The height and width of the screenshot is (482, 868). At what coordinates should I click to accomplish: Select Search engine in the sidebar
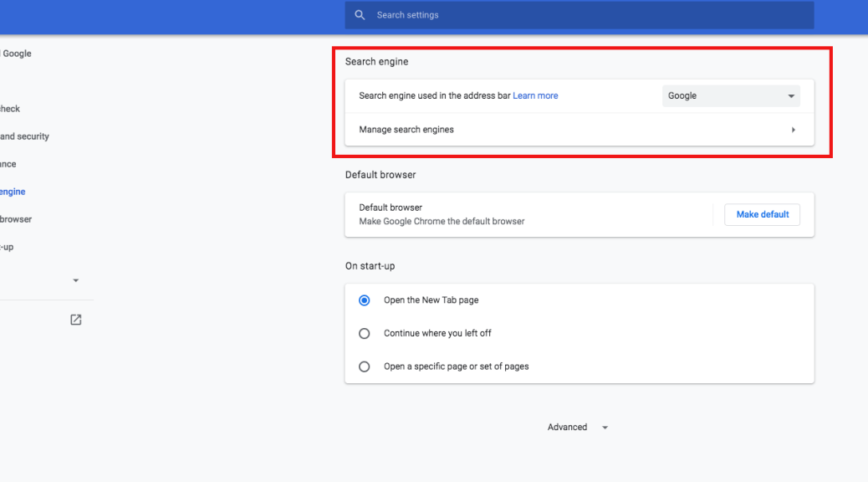[x=13, y=192]
